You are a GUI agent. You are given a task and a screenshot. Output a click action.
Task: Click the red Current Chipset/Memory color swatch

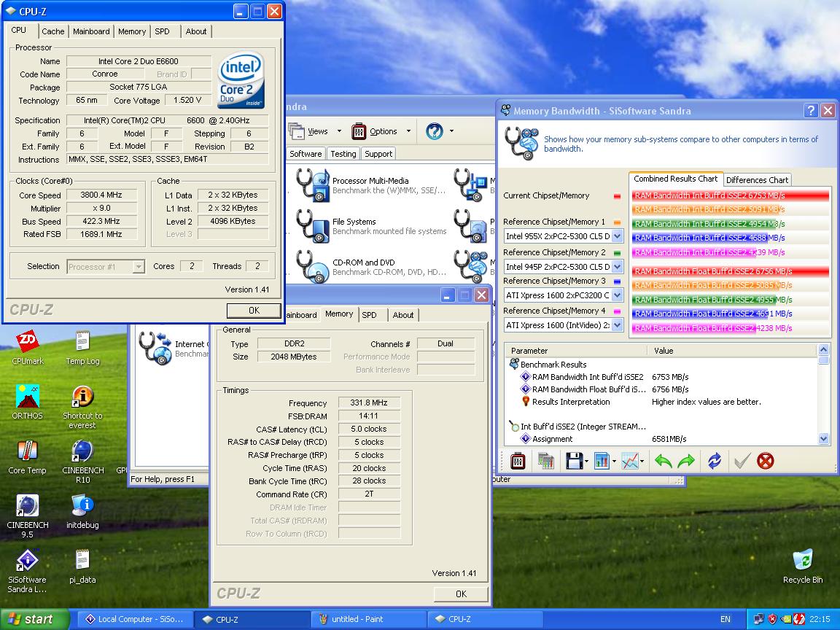tap(618, 196)
